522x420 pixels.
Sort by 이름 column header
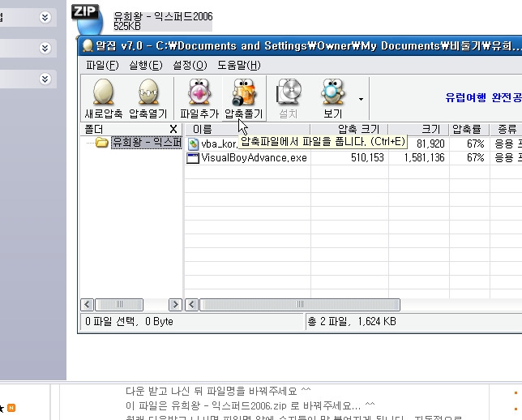(247, 129)
